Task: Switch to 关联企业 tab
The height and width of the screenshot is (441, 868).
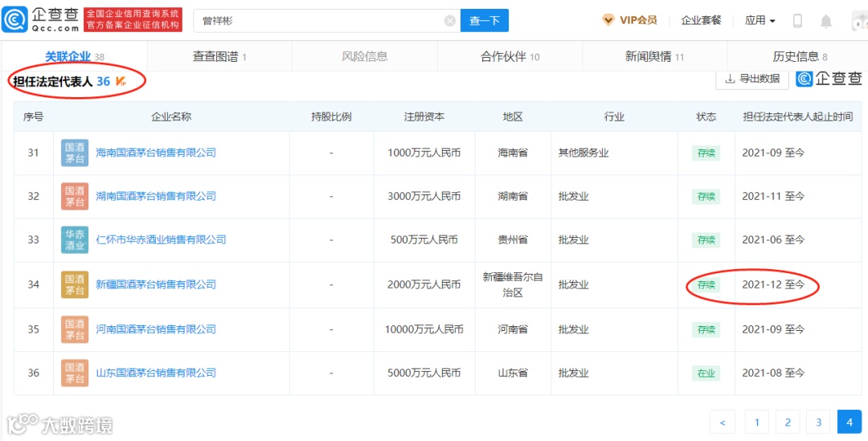Action: pyautogui.click(x=74, y=56)
